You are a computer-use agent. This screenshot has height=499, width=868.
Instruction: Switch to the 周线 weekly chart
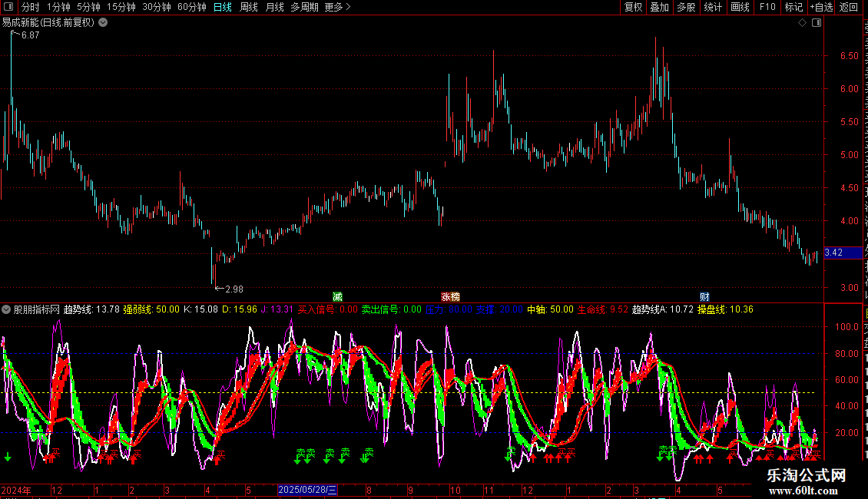point(249,7)
